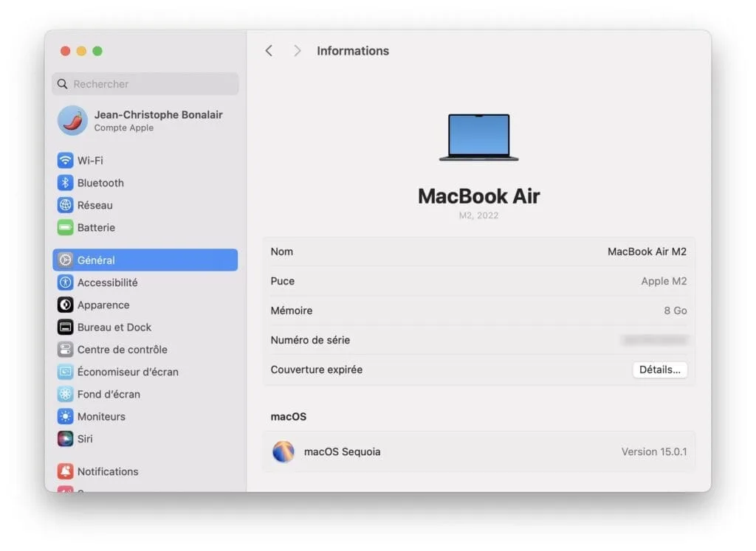The image size is (756, 551).
Task: Go back with the left chevron
Action: click(x=269, y=51)
